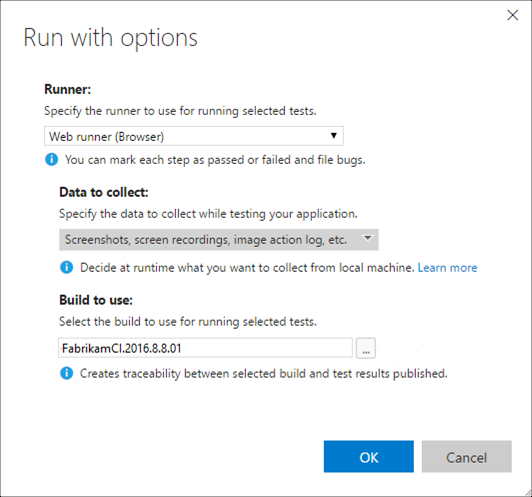Click 'Select the build to use' text

click(x=188, y=321)
